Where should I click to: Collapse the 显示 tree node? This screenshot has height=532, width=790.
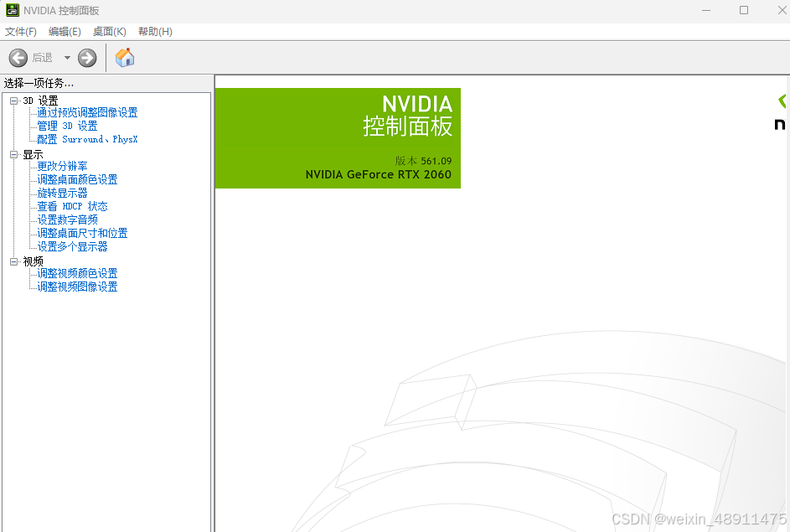click(x=14, y=155)
